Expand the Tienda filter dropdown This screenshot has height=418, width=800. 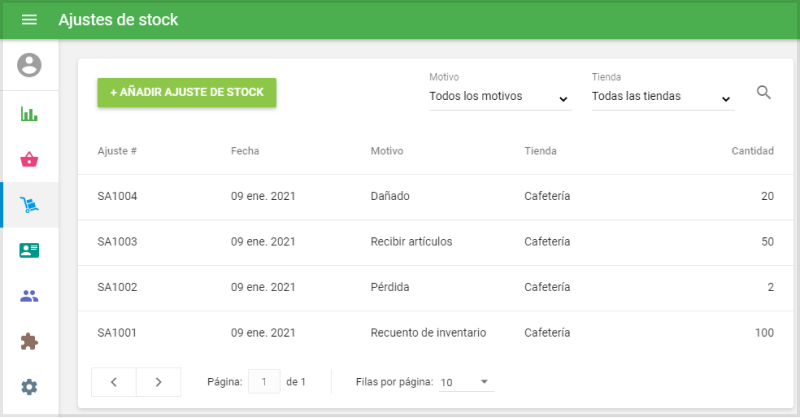tap(662, 97)
